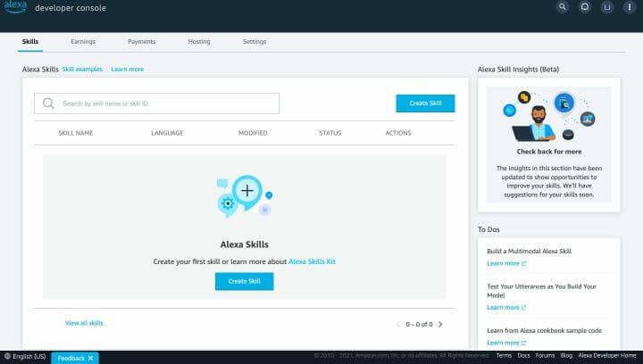Click the globe icon beside English (US)
Screen dimensions: 643x364
[x=7, y=356]
